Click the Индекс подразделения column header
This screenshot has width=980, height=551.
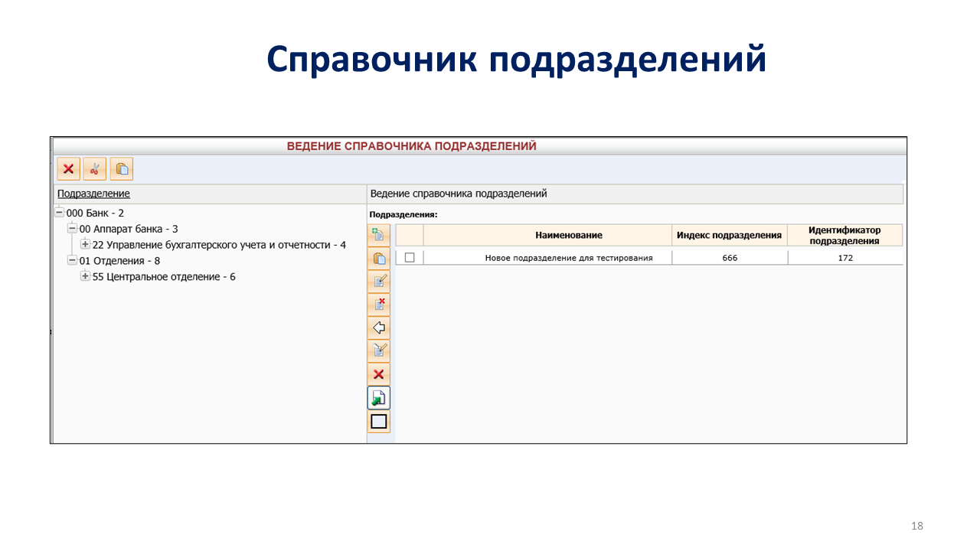tap(729, 235)
